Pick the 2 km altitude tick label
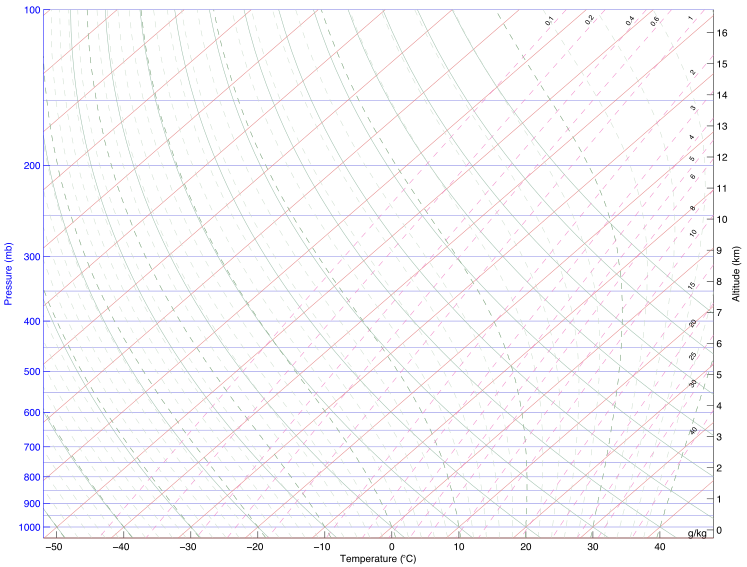Screen dimensions: 747x567 point(719,468)
